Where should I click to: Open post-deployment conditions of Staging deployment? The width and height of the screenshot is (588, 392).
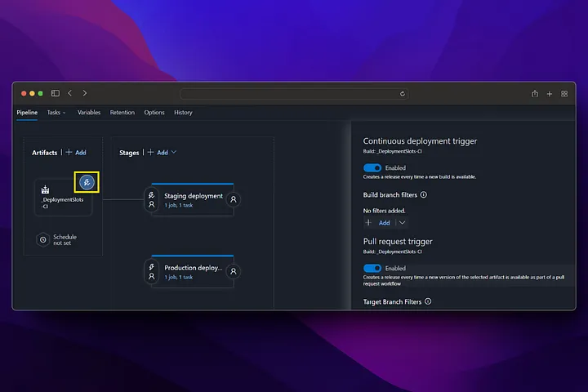[234, 199]
